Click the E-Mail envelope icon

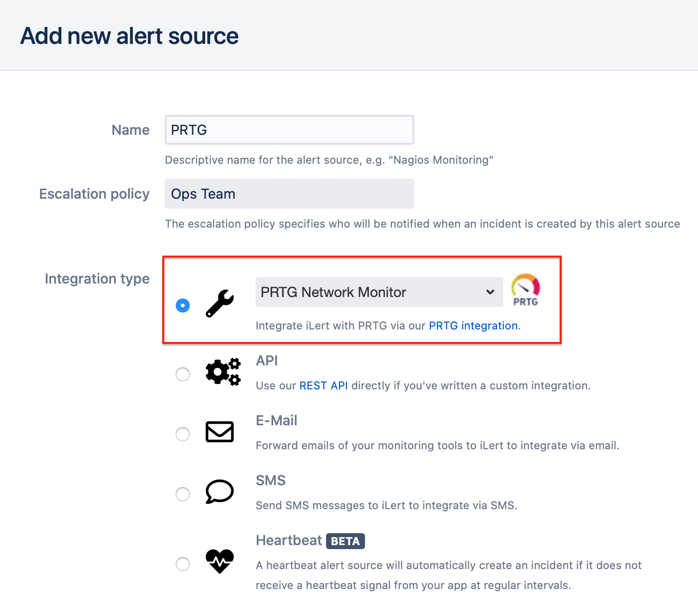(x=220, y=432)
